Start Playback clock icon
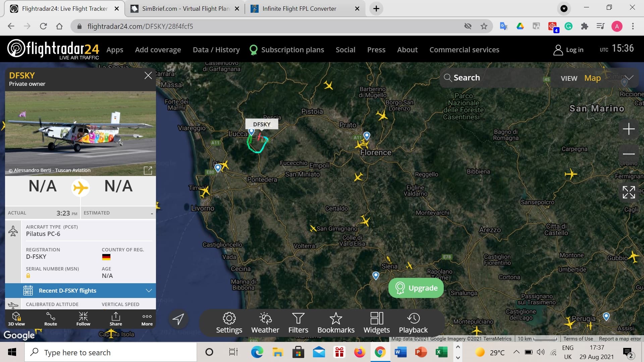The height and width of the screenshot is (362, 644). [x=413, y=318]
